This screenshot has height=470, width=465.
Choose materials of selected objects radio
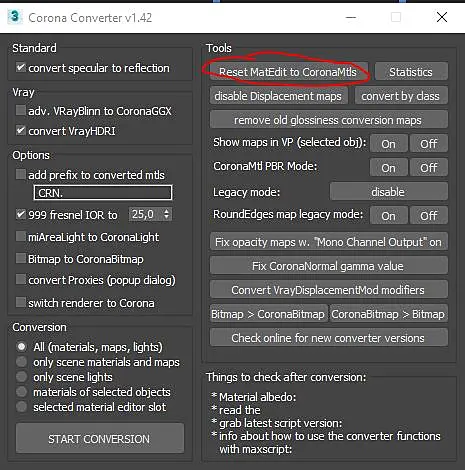click(22, 392)
